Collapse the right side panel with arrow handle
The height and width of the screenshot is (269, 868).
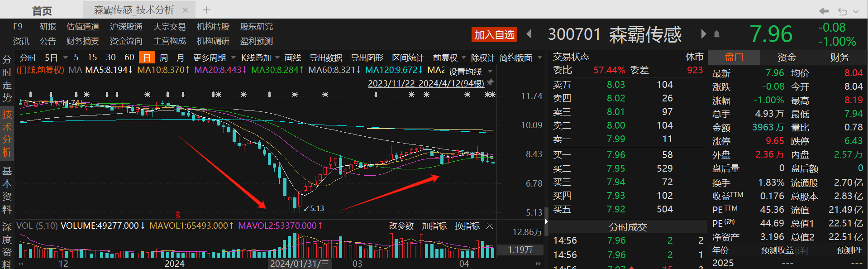(x=546, y=221)
